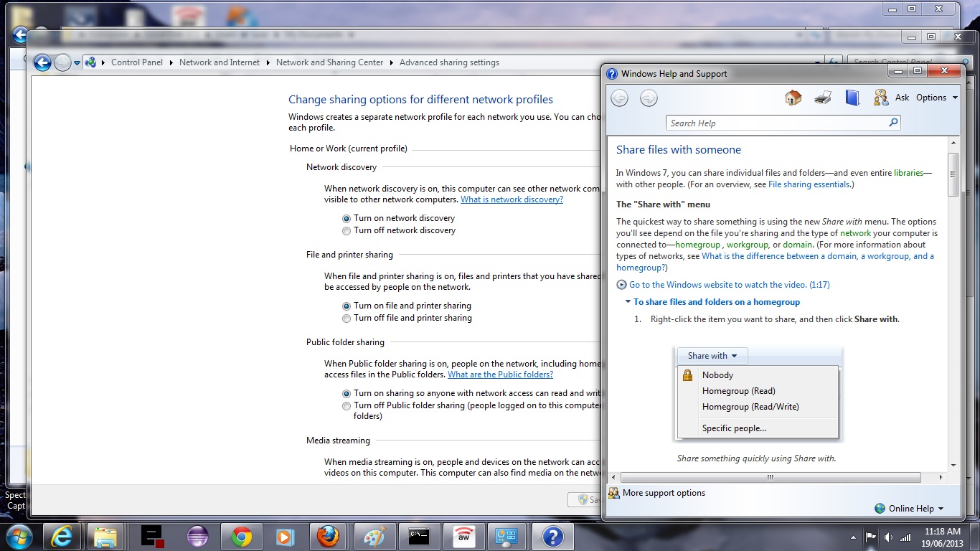Viewport: 980px width, 551px height.
Task: Go back in Control Panel window
Action: point(42,63)
